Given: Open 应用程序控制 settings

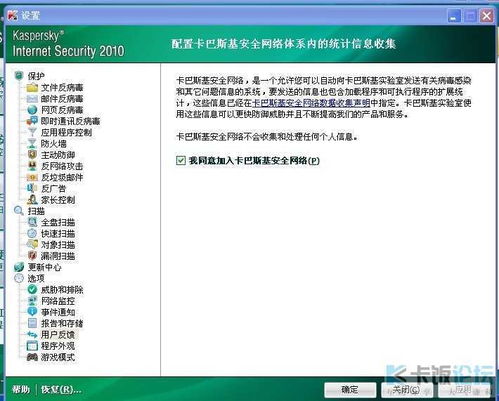Looking at the screenshot, I should (66, 132).
